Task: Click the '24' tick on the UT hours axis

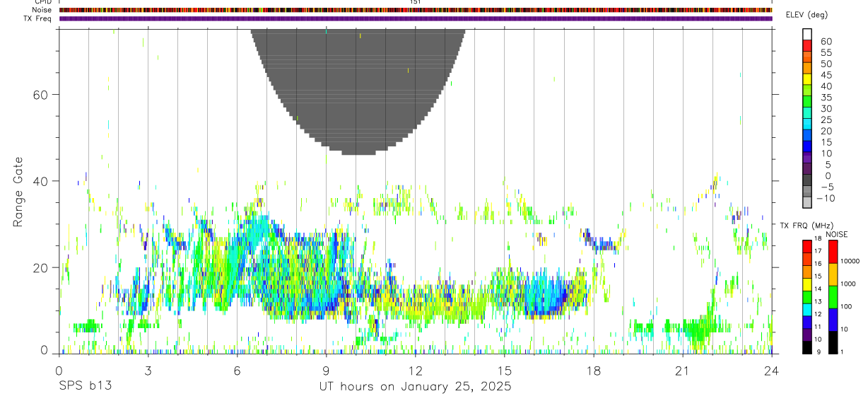Action: 772,371
